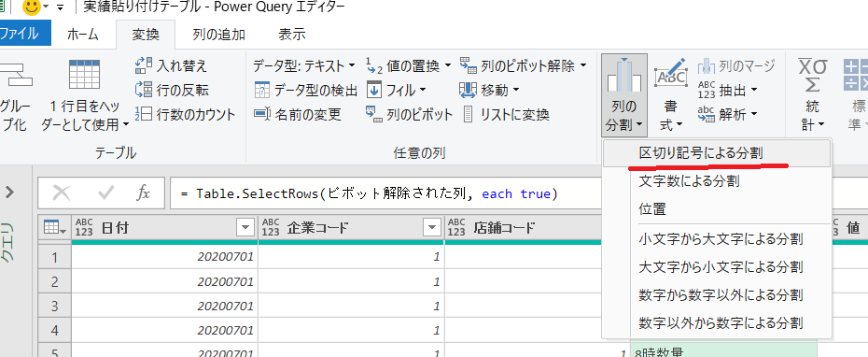868x357 pixels.
Task: Select row number 3 header
Action: pyautogui.click(x=55, y=306)
